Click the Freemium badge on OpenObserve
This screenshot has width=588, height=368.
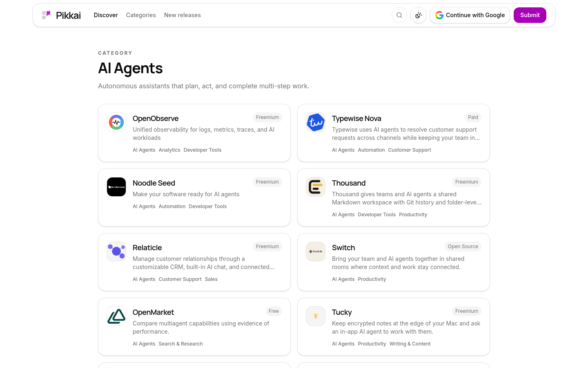[267, 117]
